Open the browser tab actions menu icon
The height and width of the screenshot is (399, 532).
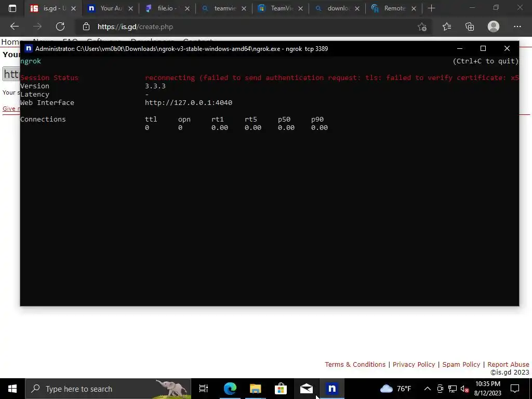[12, 8]
